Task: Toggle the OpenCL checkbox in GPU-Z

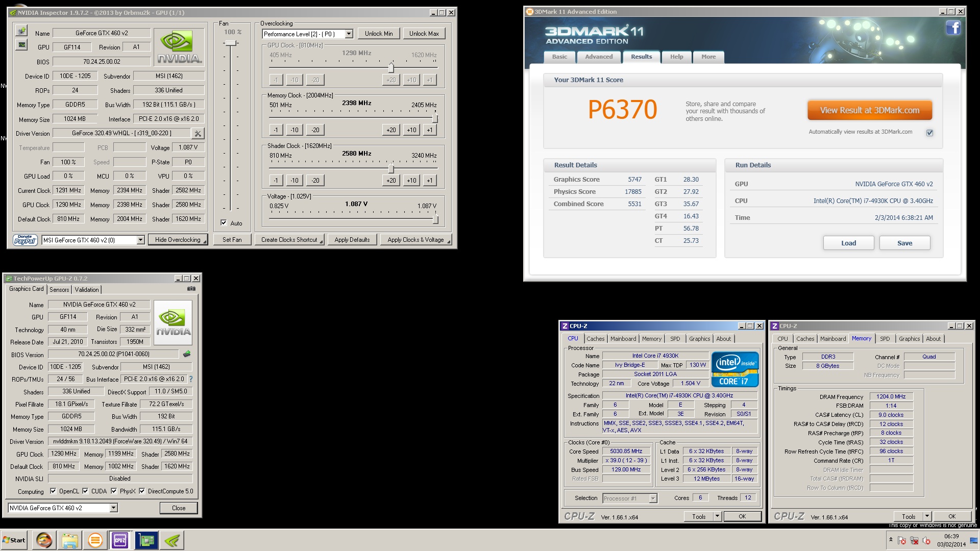Action: (x=53, y=491)
